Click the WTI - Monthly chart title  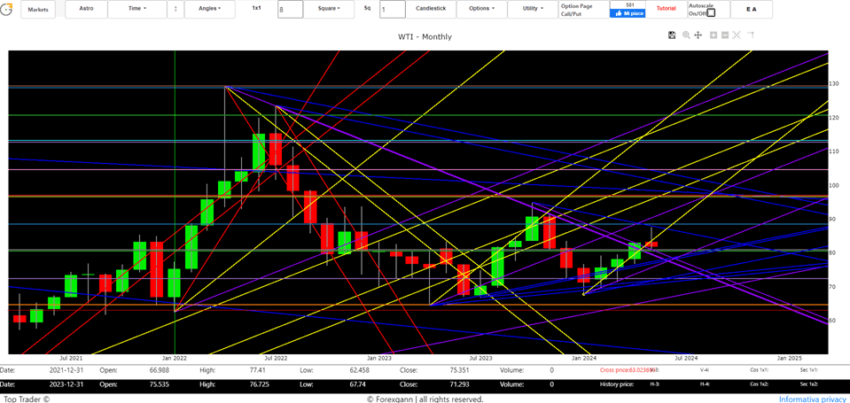pos(424,37)
